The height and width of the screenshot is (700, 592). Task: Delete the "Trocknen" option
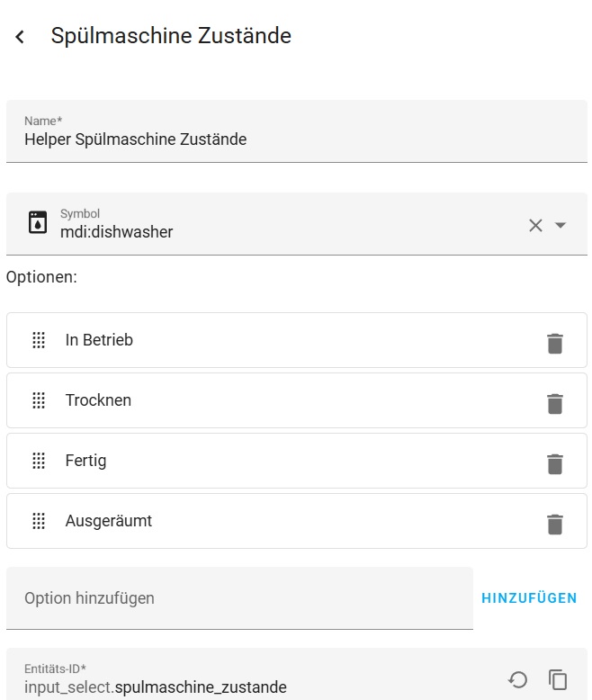tap(555, 403)
